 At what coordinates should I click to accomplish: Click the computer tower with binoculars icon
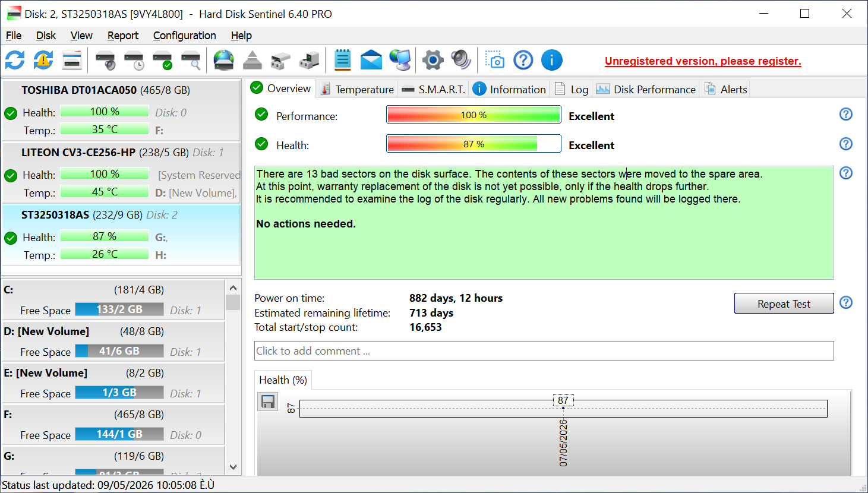309,60
